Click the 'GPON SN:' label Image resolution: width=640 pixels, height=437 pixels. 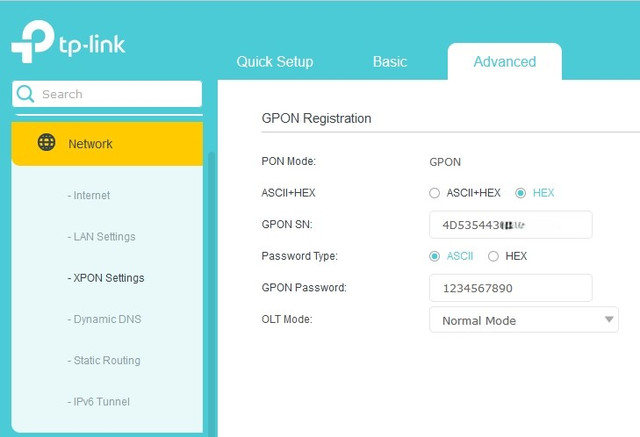coord(287,224)
